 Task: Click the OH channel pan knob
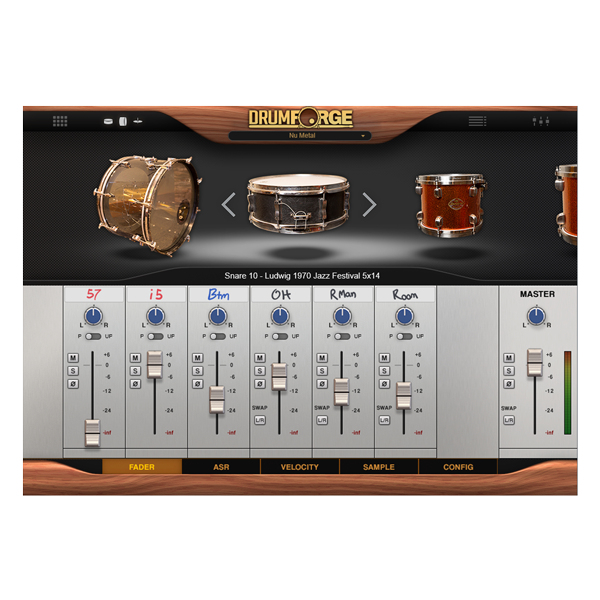coord(280,316)
